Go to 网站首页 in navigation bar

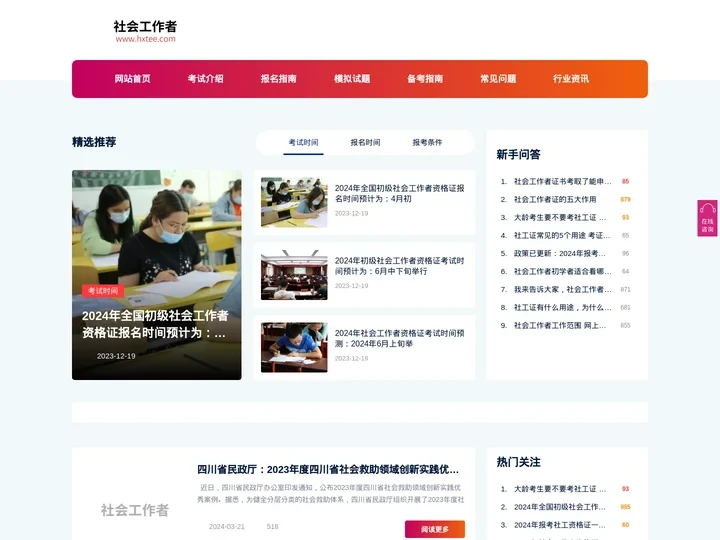132,79
